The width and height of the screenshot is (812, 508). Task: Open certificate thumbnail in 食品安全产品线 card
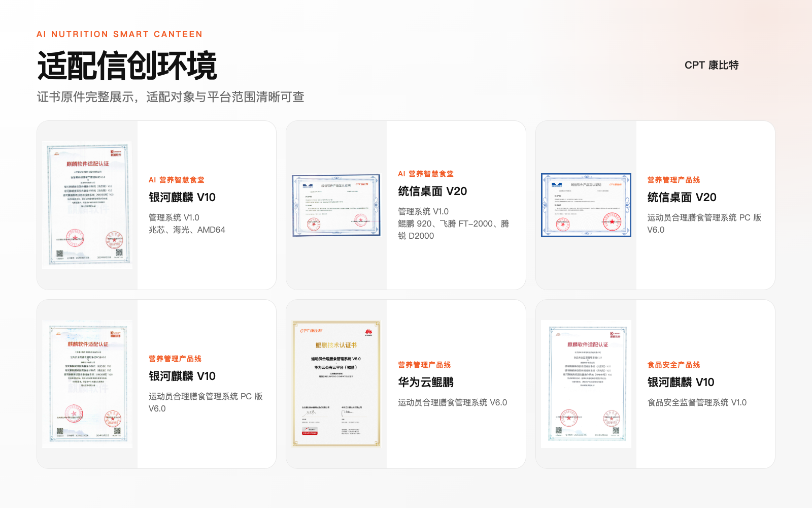(x=586, y=384)
